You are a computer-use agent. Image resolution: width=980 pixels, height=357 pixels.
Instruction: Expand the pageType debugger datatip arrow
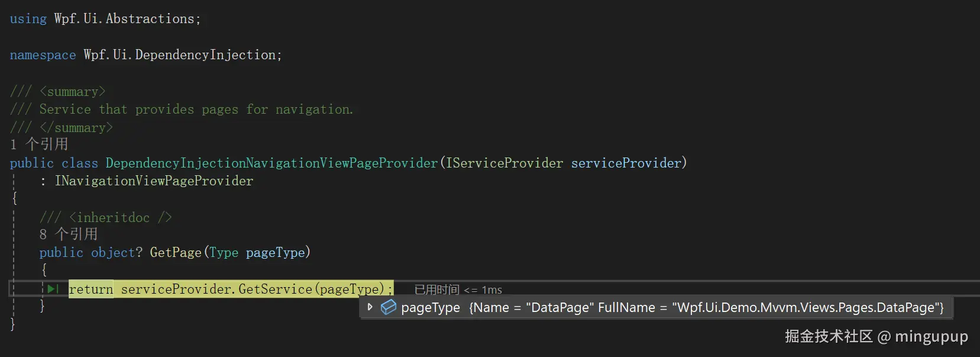tap(370, 307)
